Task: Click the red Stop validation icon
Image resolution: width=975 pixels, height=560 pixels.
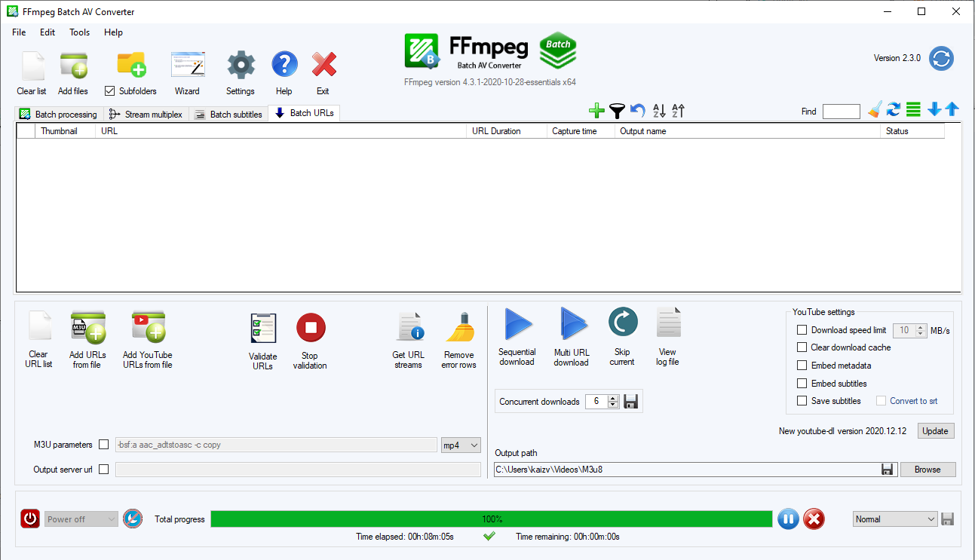Action: click(x=310, y=329)
